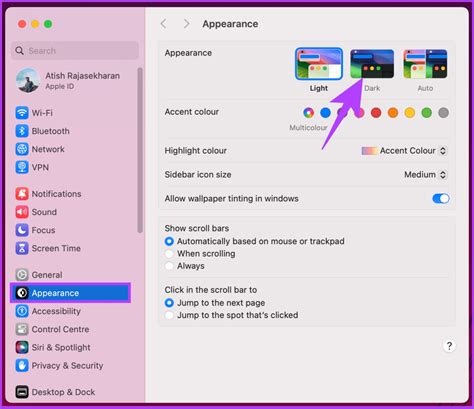The width and height of the screenshot is (474, 409).
Task: Open Highlight colour Accent Colour dropdown
Action: (404, 151)
